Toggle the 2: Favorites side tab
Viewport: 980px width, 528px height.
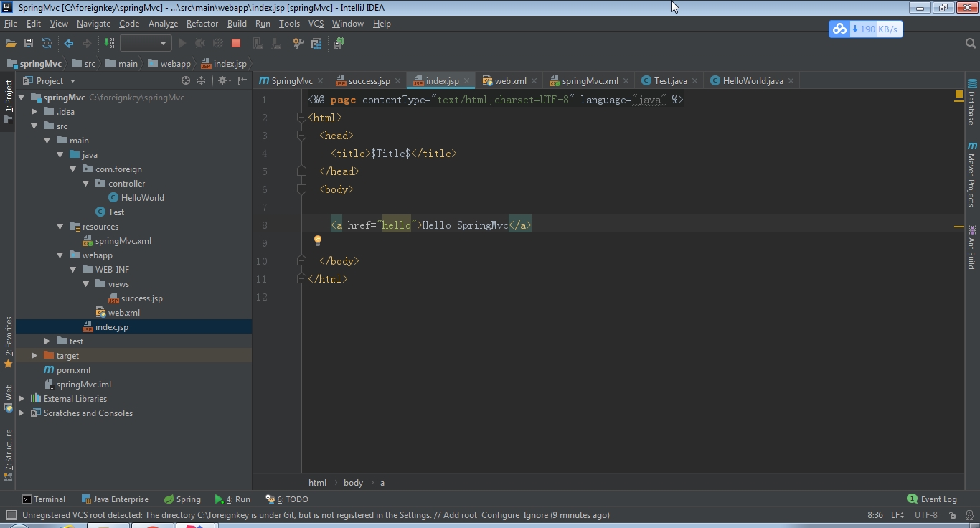coord(8,343)
